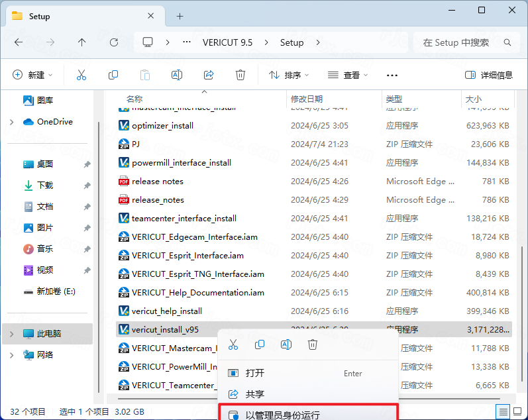Image resolution: width=528 pixels, height=420 pixels.
Task: Go back with the left arrow
Action: [19, 42]
